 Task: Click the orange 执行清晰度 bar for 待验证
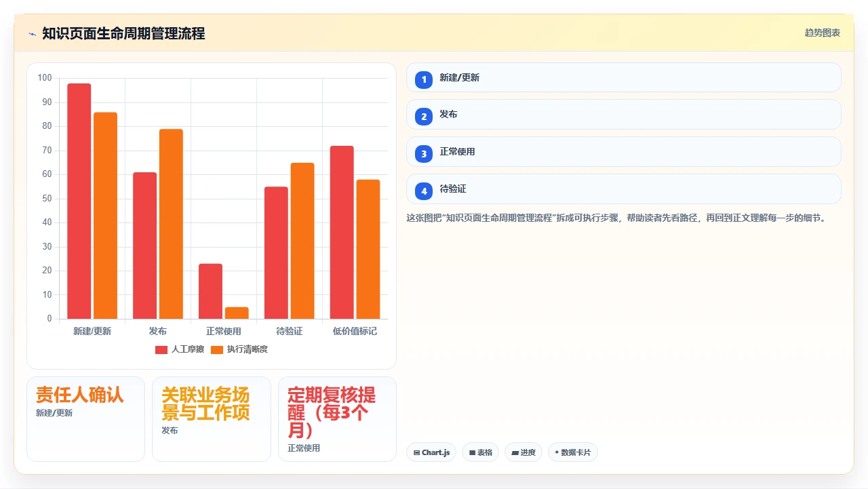[x=302, y=241]
